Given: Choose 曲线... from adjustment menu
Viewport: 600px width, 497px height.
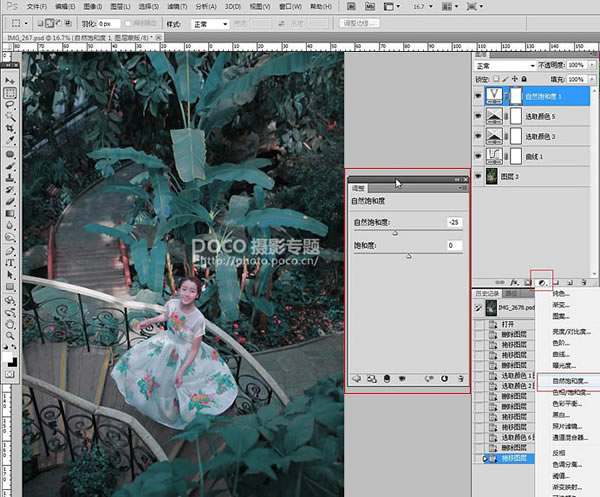Looking at the screenshot, I should tap(561, 354).
